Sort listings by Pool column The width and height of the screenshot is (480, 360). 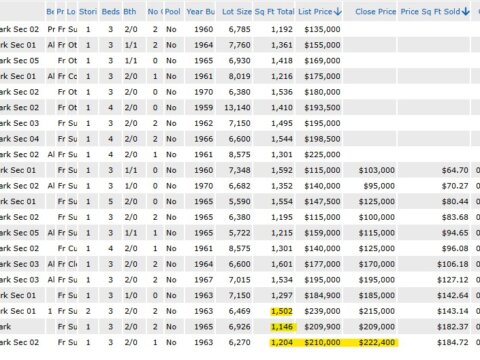click(173, 12)
